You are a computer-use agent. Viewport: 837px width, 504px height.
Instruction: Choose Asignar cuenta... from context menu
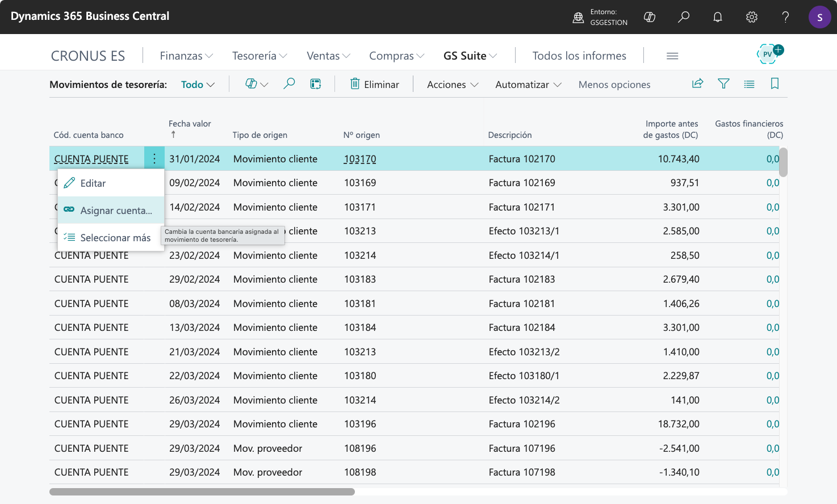pos(116,211)
